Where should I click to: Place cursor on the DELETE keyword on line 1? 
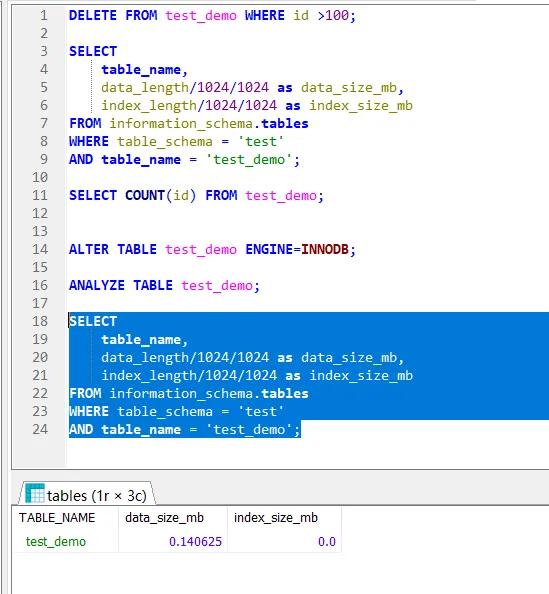click(x=93, y=16)
